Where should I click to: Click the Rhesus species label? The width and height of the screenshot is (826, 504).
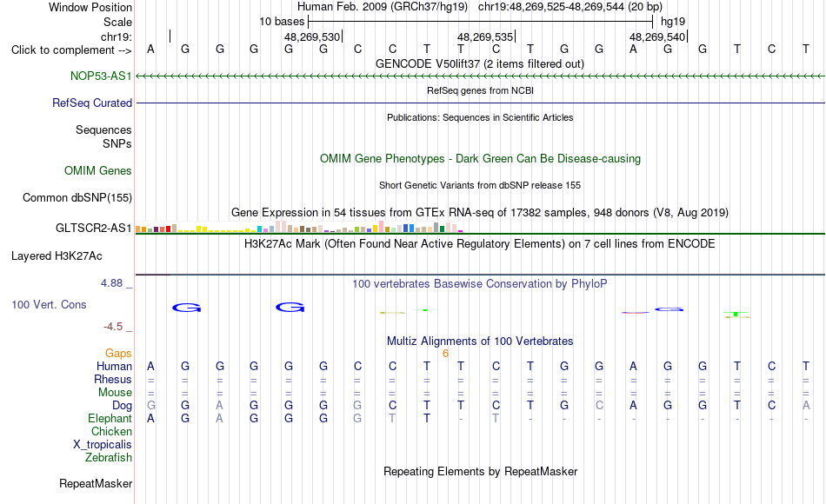113,380
